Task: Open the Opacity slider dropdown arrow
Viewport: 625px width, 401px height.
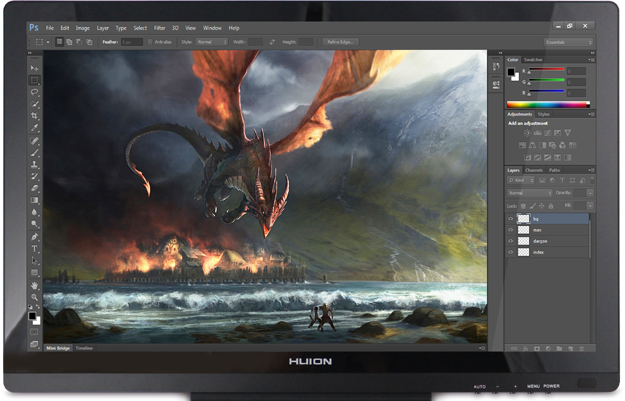Action: (x=590, y=193)
